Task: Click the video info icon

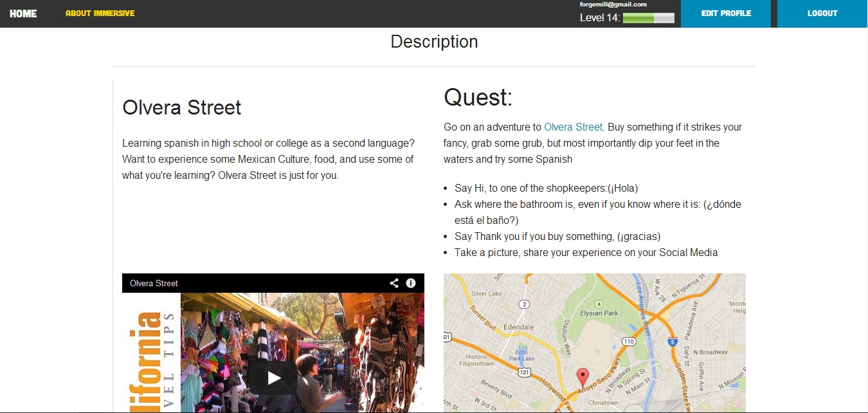Action: (x=411, y=283)
